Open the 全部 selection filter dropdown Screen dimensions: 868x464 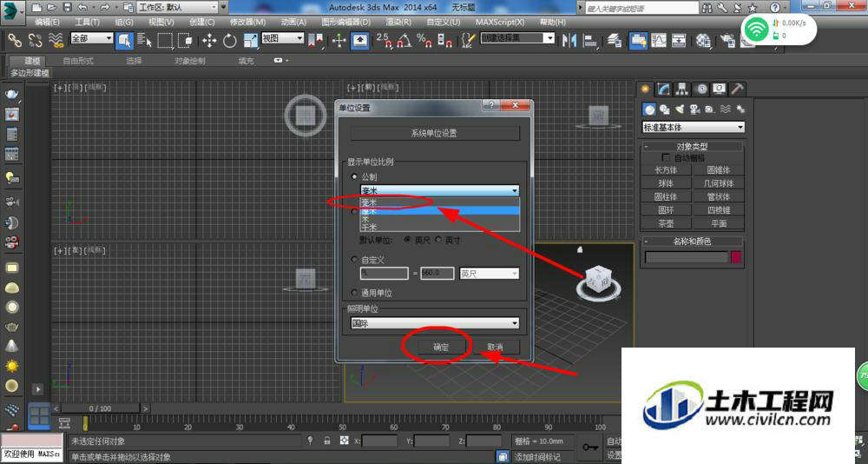[91, 38]
